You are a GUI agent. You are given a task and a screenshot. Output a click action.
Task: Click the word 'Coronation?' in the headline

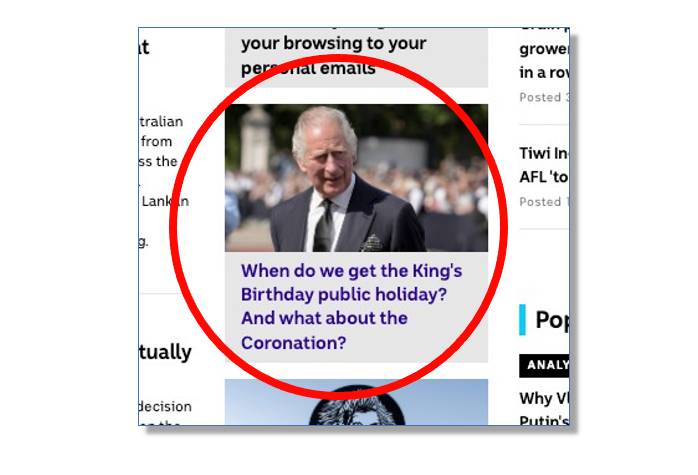(293, 343)
